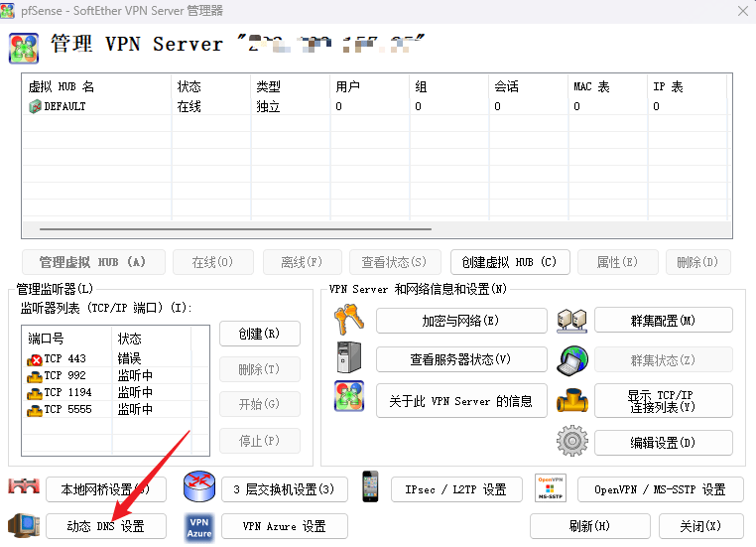Click the OpenVPN MS-SSTP icon
This screenshot has width=756, height=547.
[550, 487]
